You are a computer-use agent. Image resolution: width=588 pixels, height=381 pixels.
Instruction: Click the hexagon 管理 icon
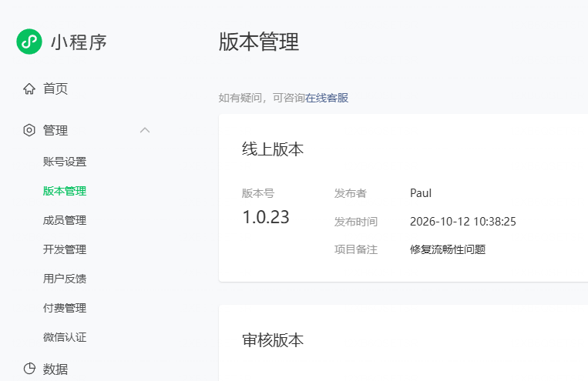(x=29, y=130)
